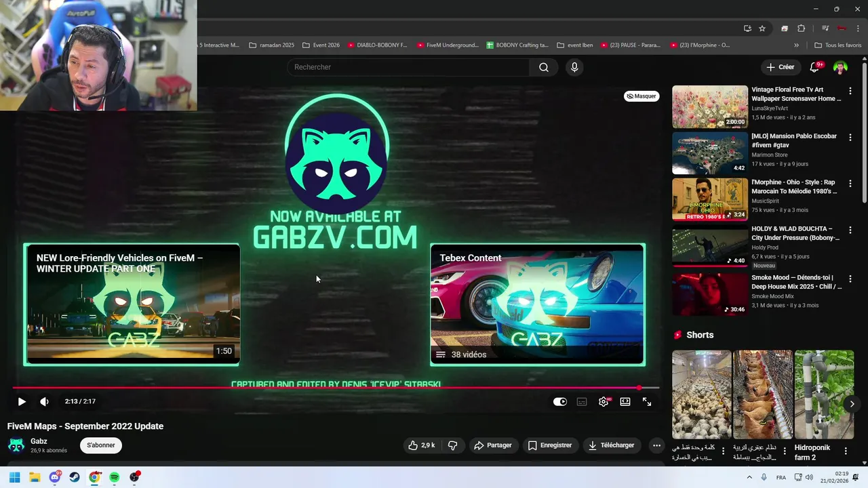Open HOLDY & WLAD BOUCHTA video title
The height and width of the screenshot is (488, 868).
(x=795, y=233)
